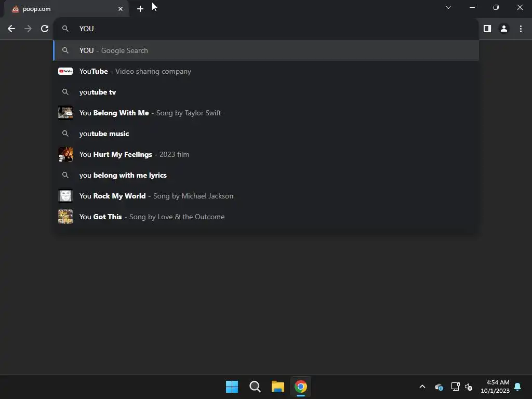
Task: Pick You Belong With Me song suggestion
Action: pyautogui.click(x=266, y=113)
